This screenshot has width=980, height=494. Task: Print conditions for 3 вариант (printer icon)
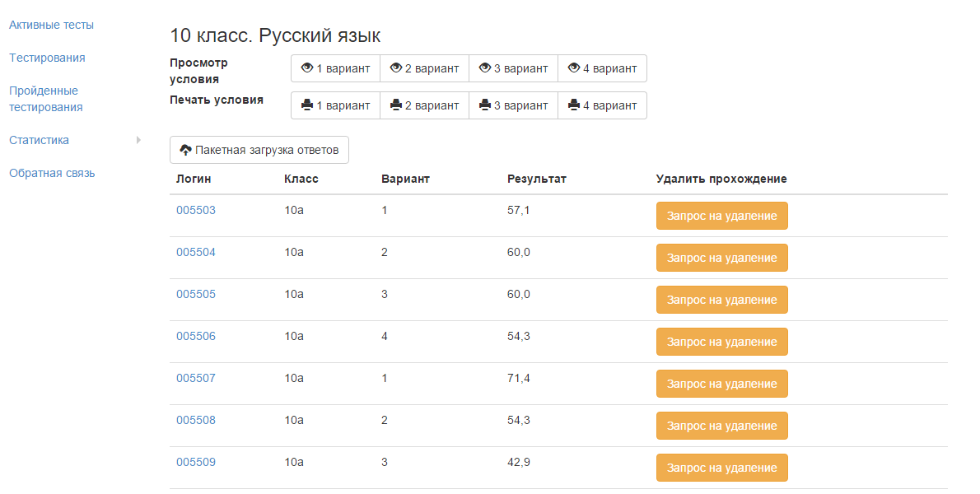point(513,105)
